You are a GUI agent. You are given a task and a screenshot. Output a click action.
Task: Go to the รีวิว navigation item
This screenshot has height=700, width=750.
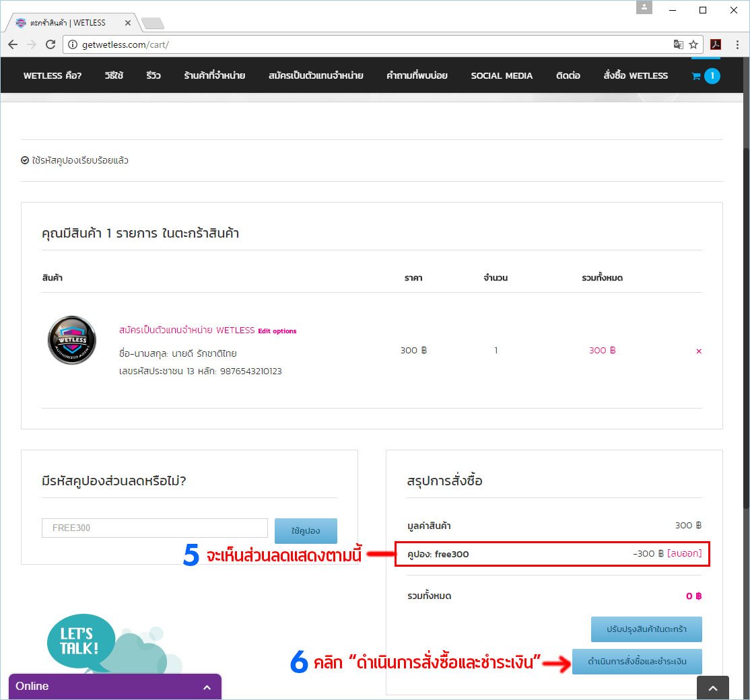coord(154,75)
